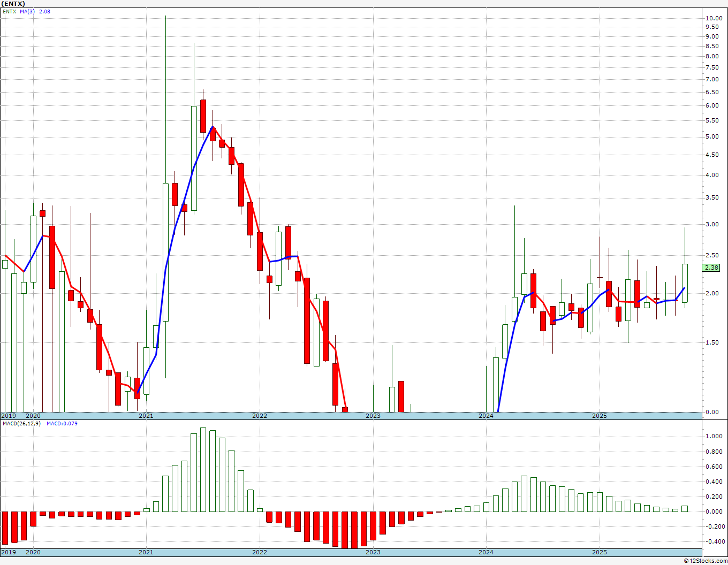Screen dimensions: 728x565
Task: Click the MACD:0.079 value readout
Action: click(62, 424)
